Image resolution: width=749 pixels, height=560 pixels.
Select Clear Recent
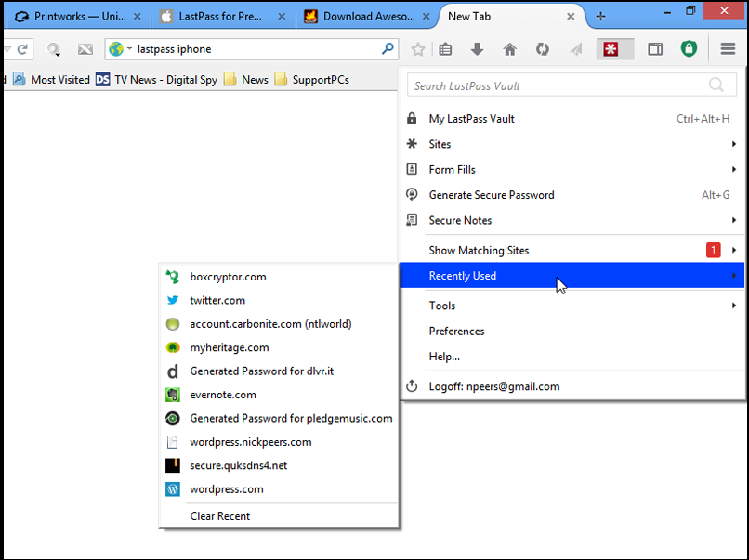click(279, 516)
